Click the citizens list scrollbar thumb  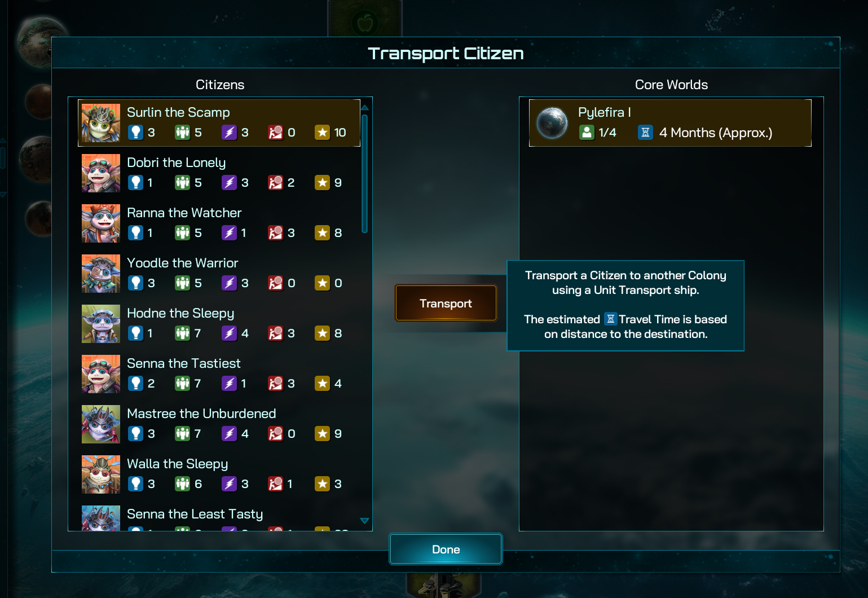[364, 173]
